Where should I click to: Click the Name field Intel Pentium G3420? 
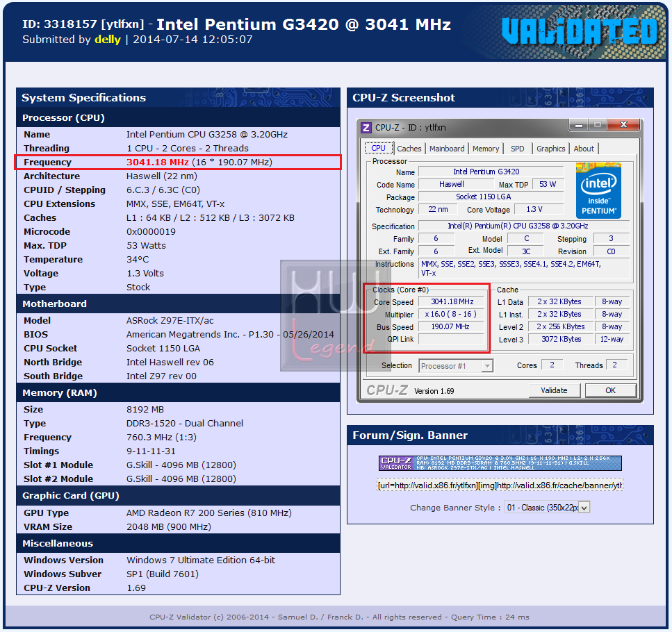coord(491,172)
